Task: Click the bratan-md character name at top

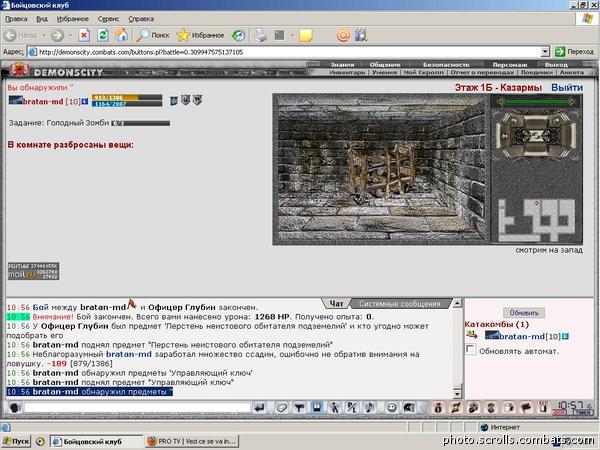Action: (x=44, y=101)
